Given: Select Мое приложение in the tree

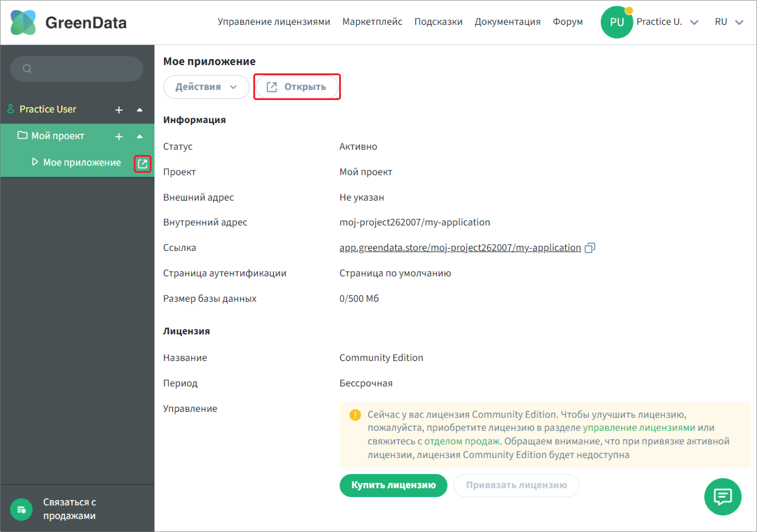Looking at the screenshot, I should pyautogui.click(x=82, y=162).
